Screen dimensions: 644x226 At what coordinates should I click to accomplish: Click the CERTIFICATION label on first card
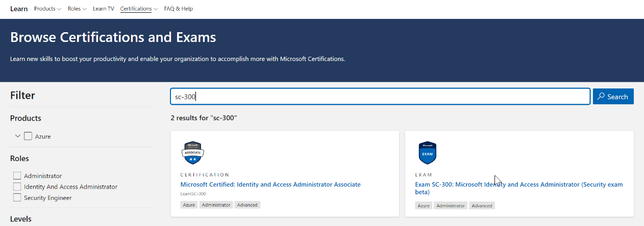pos(205,175)
